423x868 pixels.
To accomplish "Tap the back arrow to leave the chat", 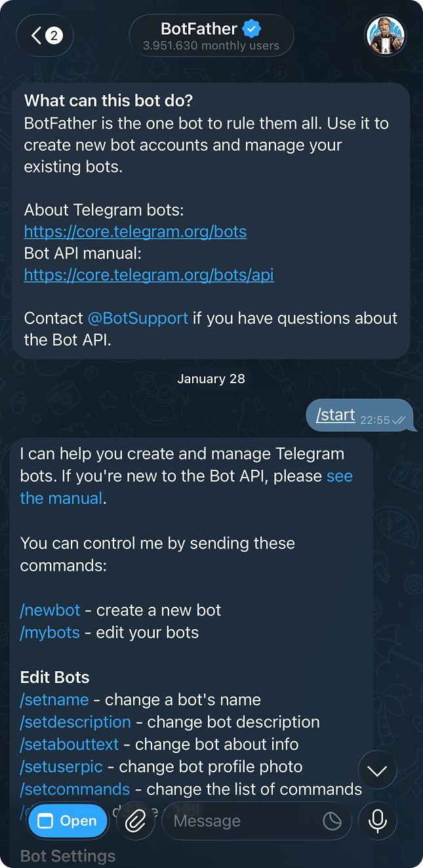I will coord(36,35).
